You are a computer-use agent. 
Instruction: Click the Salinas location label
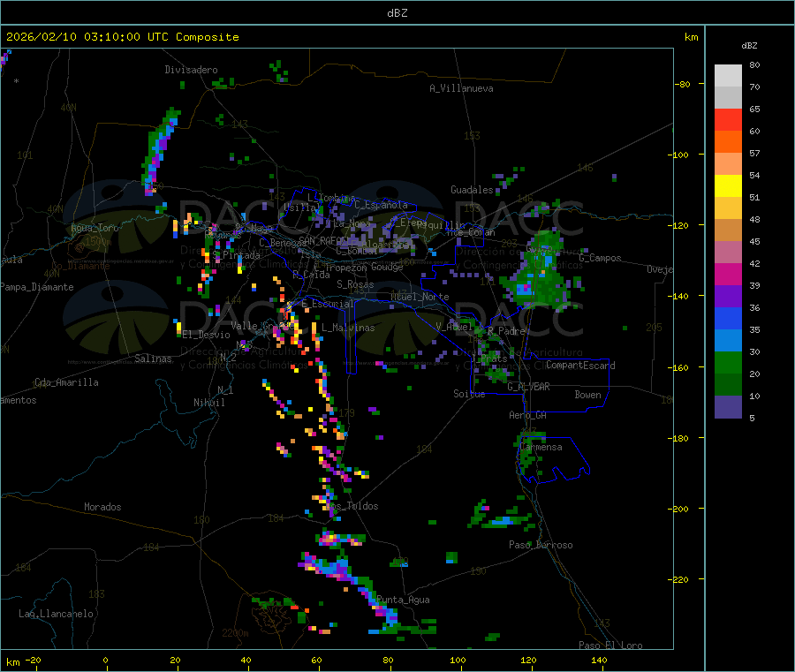[155, 359]
